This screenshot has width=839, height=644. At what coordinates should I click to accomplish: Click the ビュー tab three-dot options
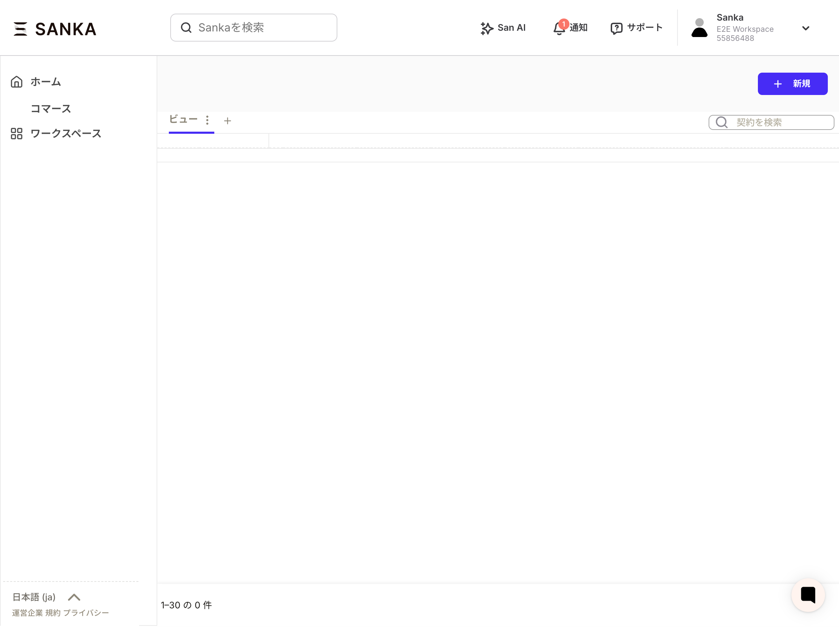coord(207,120)
